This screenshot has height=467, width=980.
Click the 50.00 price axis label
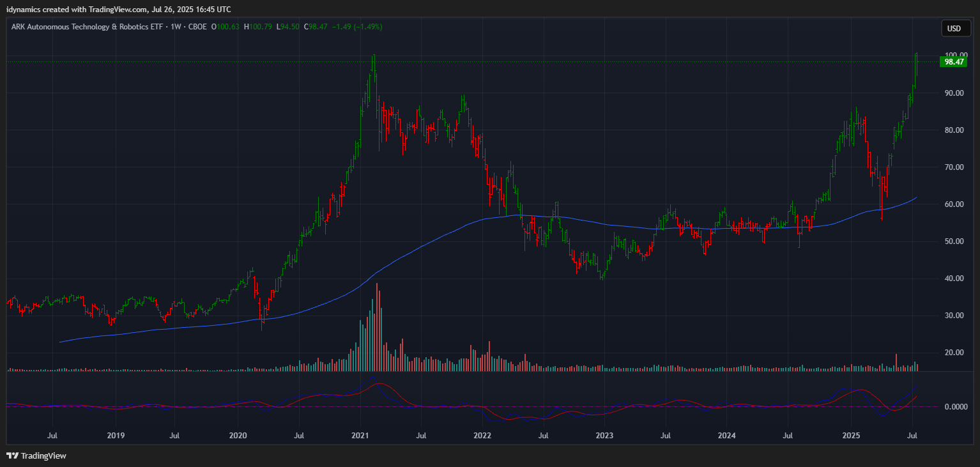(x=954, y=241)
